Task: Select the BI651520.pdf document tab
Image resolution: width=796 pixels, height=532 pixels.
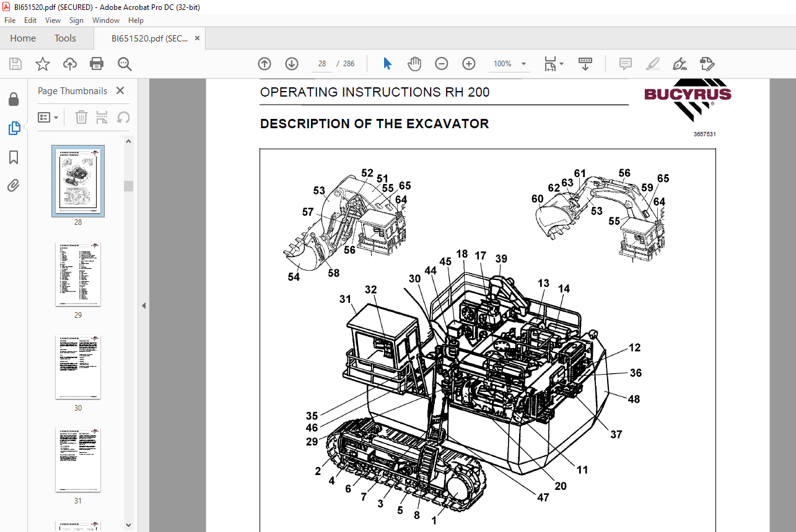Action: point(149,38)
